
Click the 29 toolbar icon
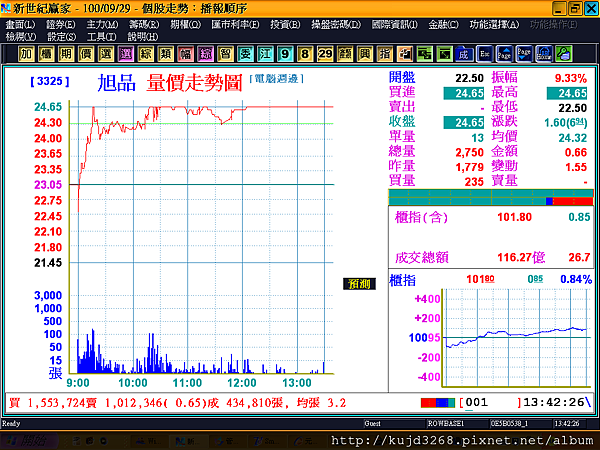click(x=325, y=54)
